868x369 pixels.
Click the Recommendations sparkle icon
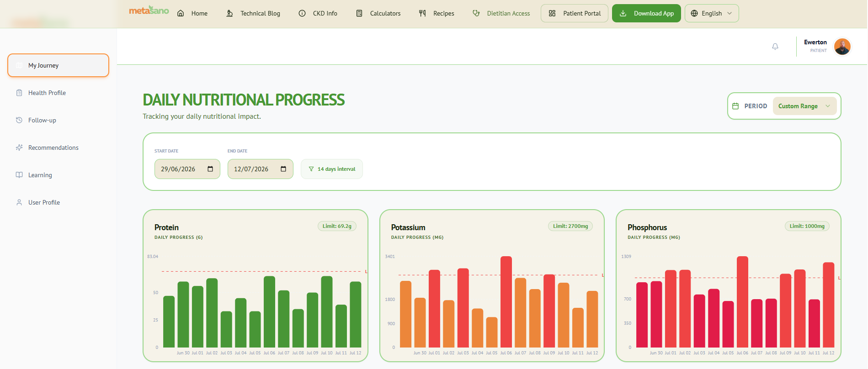[19, 148]
